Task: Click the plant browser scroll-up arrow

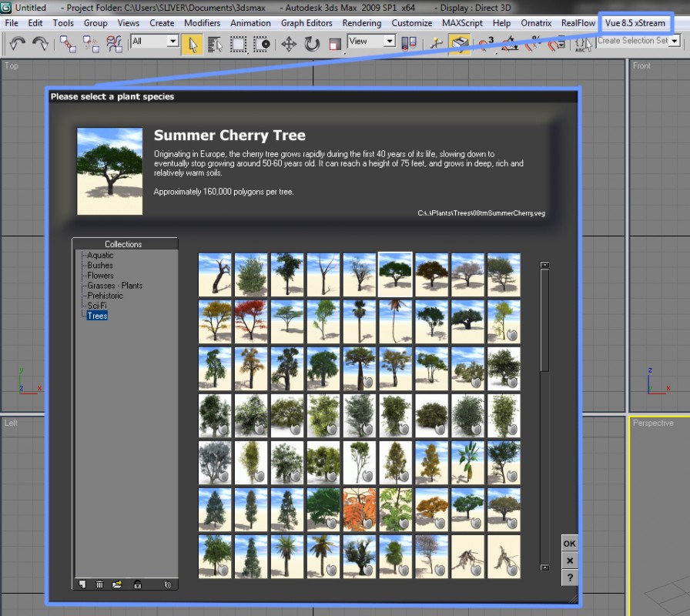Action: click(x=544, y=265)
